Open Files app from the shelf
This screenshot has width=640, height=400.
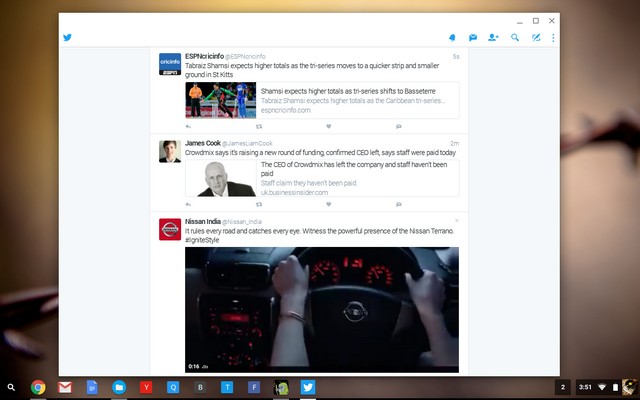pos(119,387)
